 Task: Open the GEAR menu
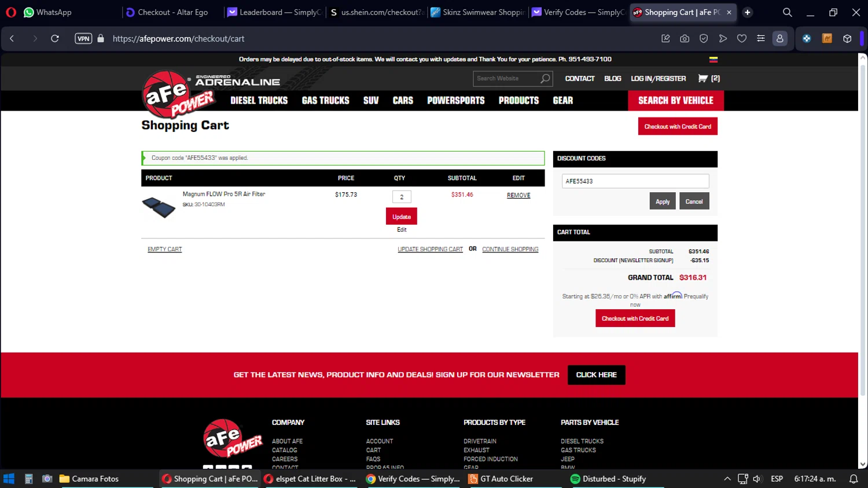coord(562,101)
